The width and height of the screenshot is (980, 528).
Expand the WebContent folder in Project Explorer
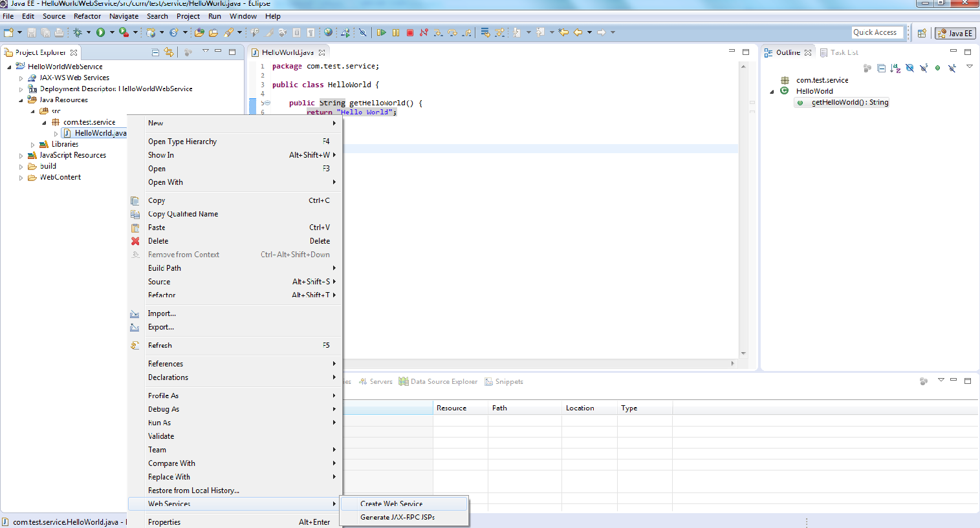[x=21, y=176]
